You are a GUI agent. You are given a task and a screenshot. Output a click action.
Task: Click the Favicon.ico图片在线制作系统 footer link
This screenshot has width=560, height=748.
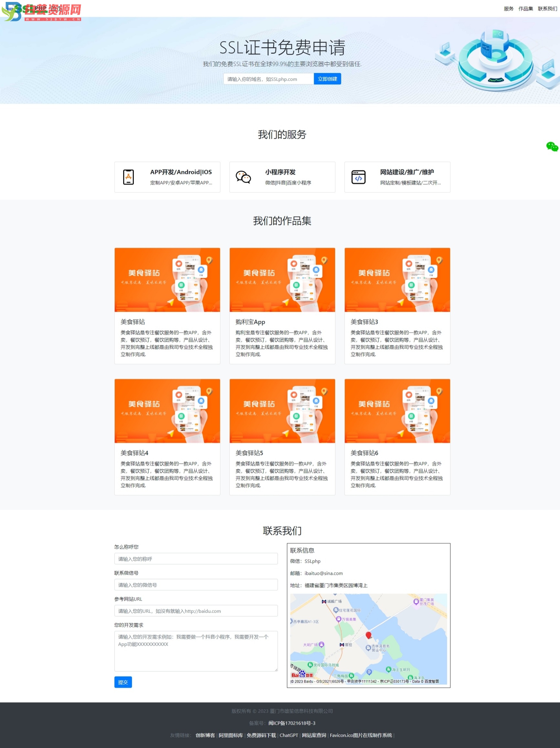point(361,735)
